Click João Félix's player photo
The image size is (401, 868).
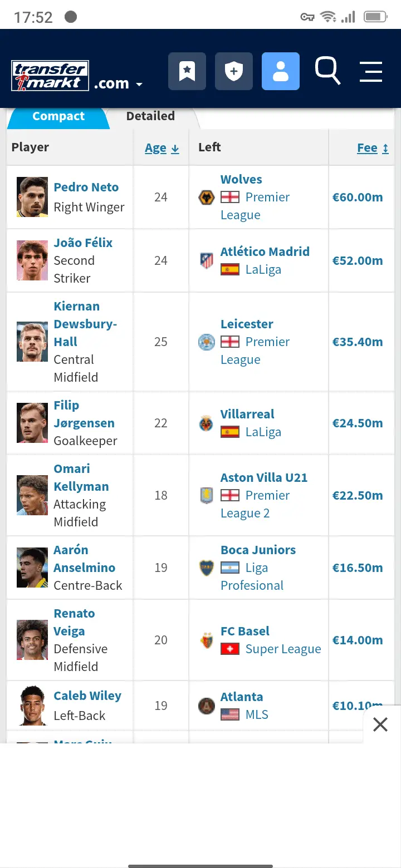pos(32,260)
